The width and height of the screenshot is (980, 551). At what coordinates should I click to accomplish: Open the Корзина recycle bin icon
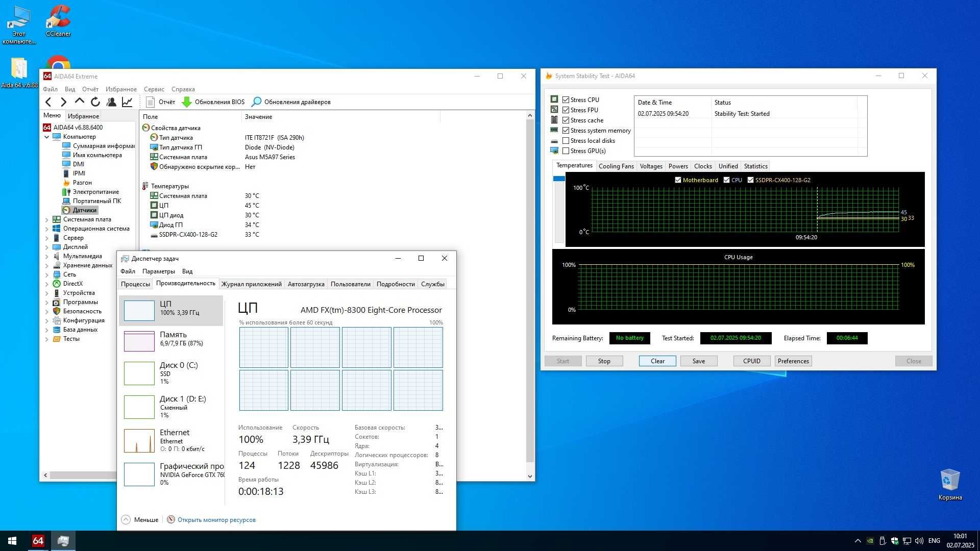point(950,485)
